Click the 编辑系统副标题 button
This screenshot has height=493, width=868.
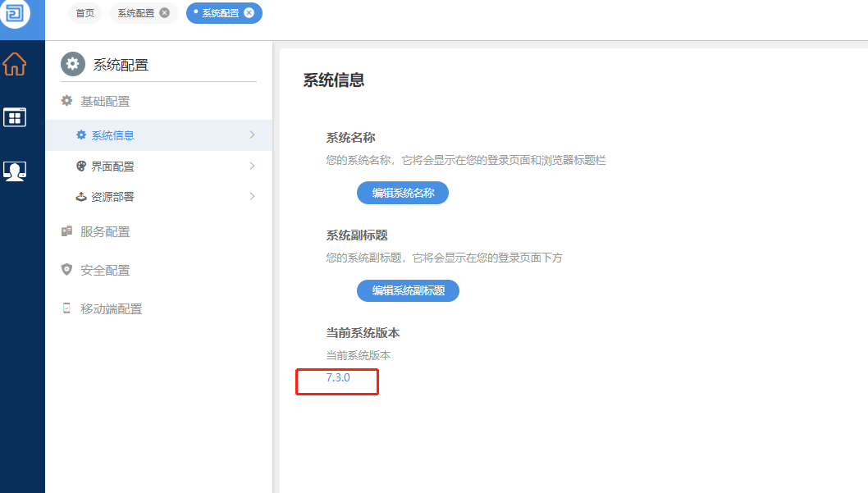point(408,290)
